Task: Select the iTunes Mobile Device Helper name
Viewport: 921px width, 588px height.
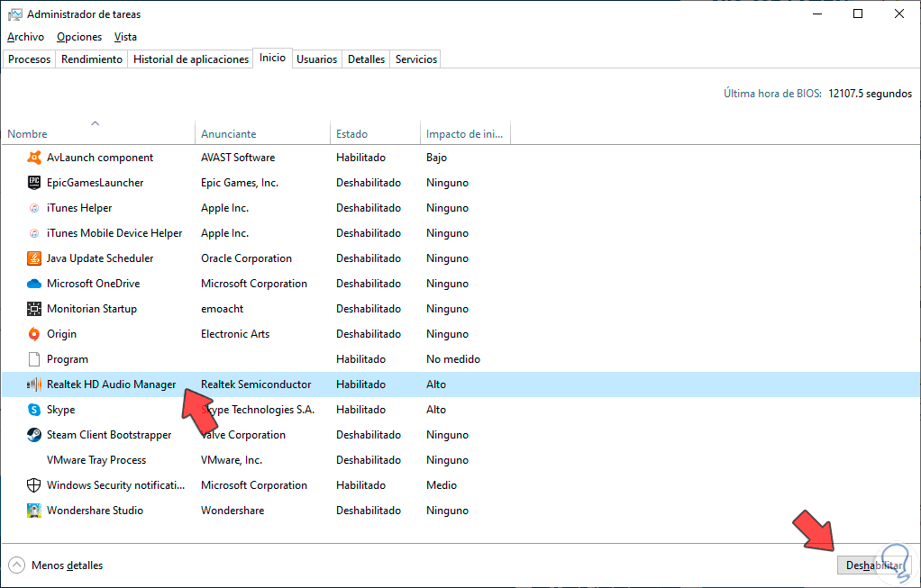Action: (114, 233)
